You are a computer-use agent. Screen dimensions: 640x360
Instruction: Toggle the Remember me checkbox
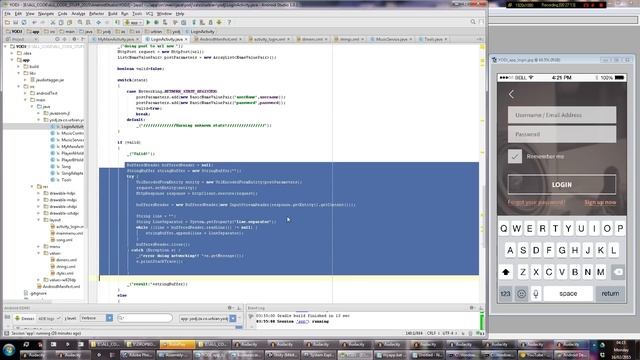pos(515,156)
